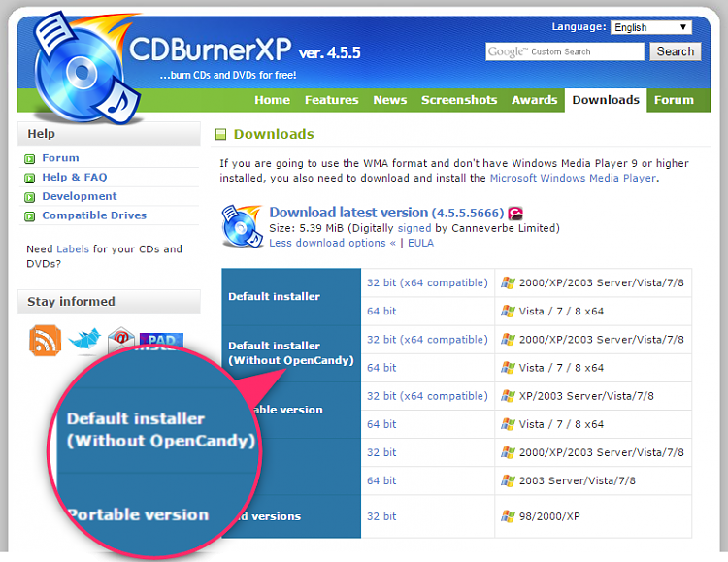This screenshot has height=562, width=728.
Task: Collapse options via Less download options link
Action: click(x=332, y=243)
